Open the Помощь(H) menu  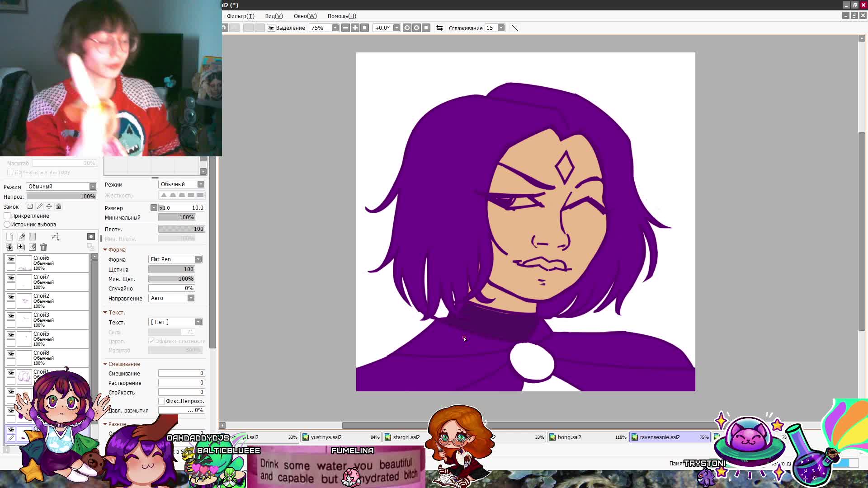pyautogui.click(x=342, y=16)
